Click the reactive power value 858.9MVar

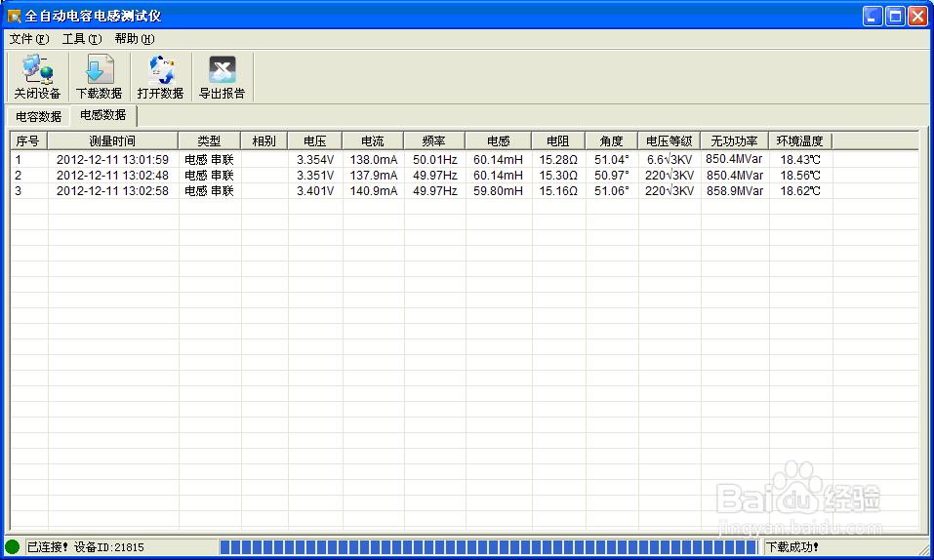coord(735,190)
